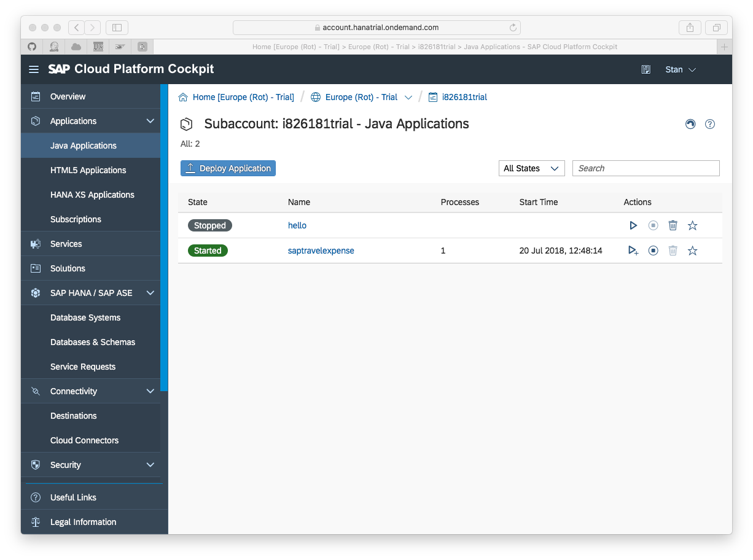Screen dimensions: 753x560
Task: Open Database Systems
Action: (x=90, y=317)
